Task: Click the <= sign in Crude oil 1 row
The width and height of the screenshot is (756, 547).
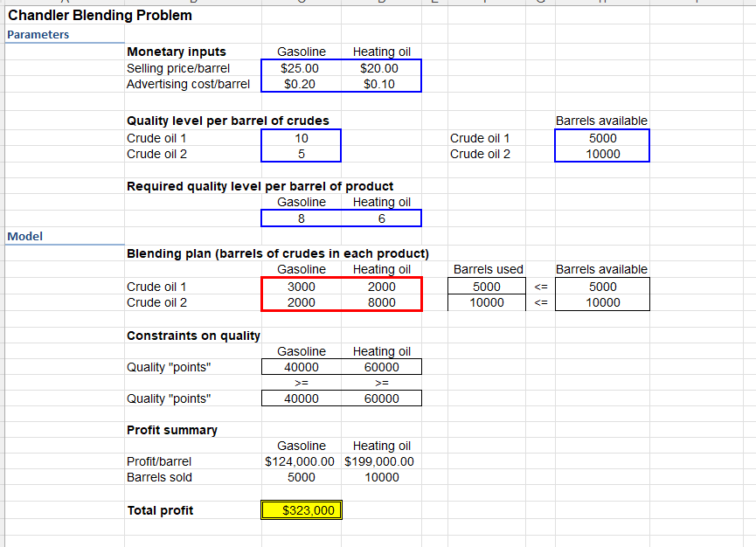Action: 540,287
